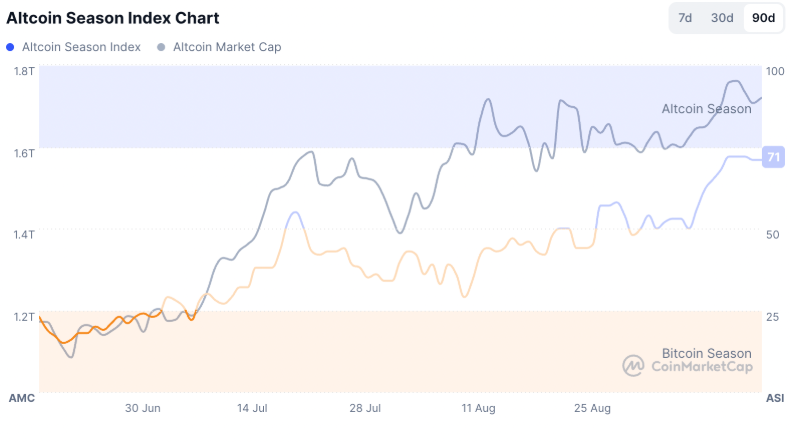Click the ASI axis label
The width and height of the screenshot is (791, 442).
coord(775,398)
